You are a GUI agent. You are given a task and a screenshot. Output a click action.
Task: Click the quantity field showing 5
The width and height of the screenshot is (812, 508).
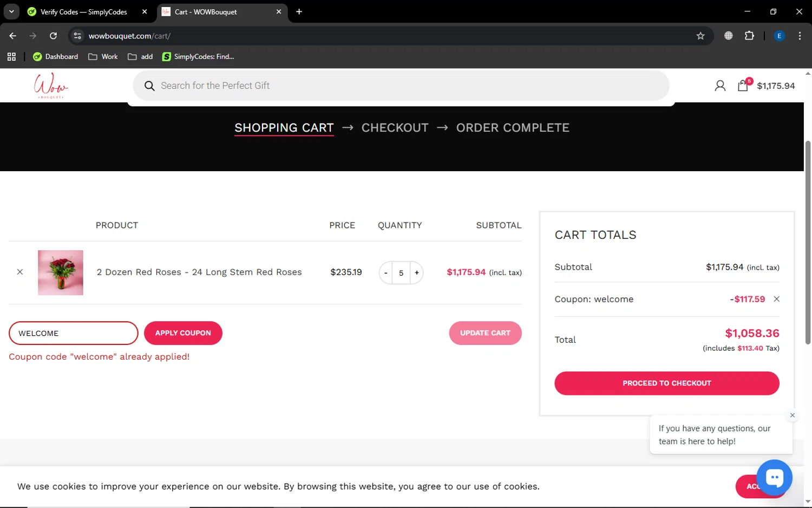(401, 273)
